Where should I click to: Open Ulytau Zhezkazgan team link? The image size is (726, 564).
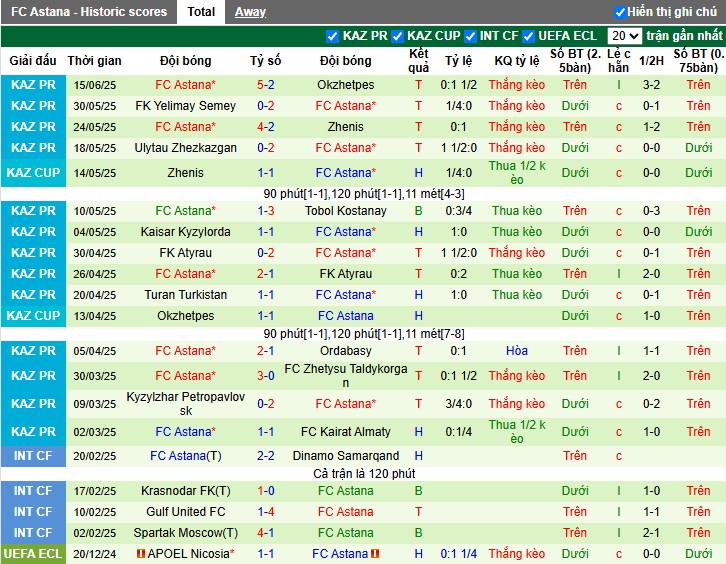[185, 148]
